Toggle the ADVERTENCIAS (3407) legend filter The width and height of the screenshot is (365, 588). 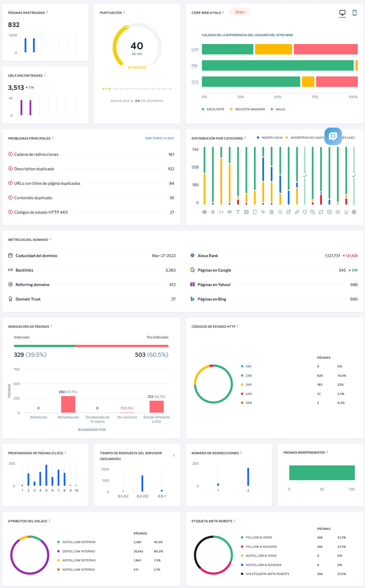[305, 138]
